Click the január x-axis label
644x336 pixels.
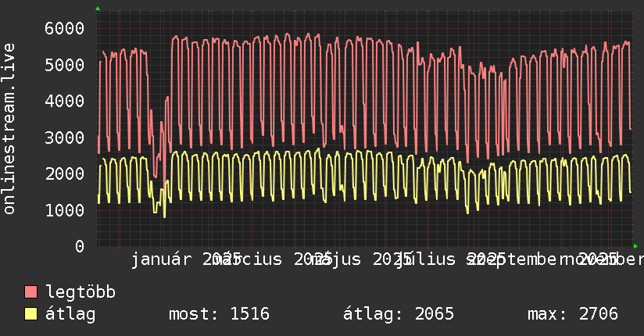(x=162, y=259)
